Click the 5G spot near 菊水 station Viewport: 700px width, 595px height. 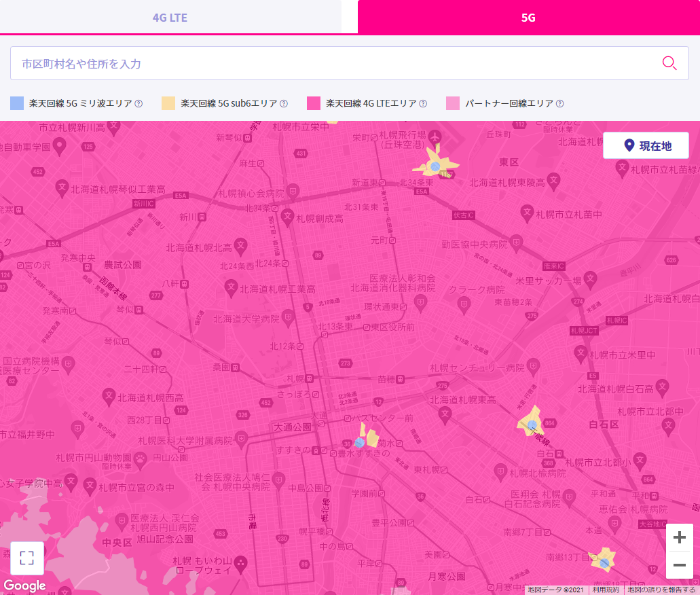(x=359, y=443)
